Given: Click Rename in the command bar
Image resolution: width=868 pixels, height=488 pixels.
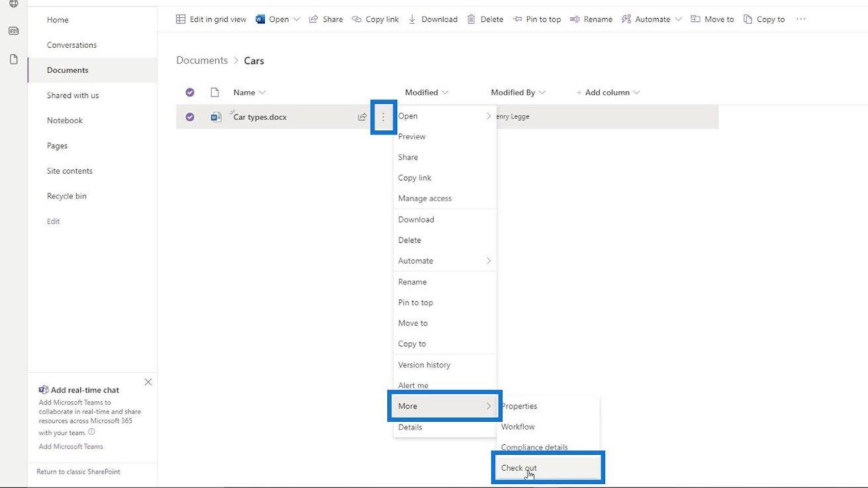Looking at the screenshot, I should [591, 19].
